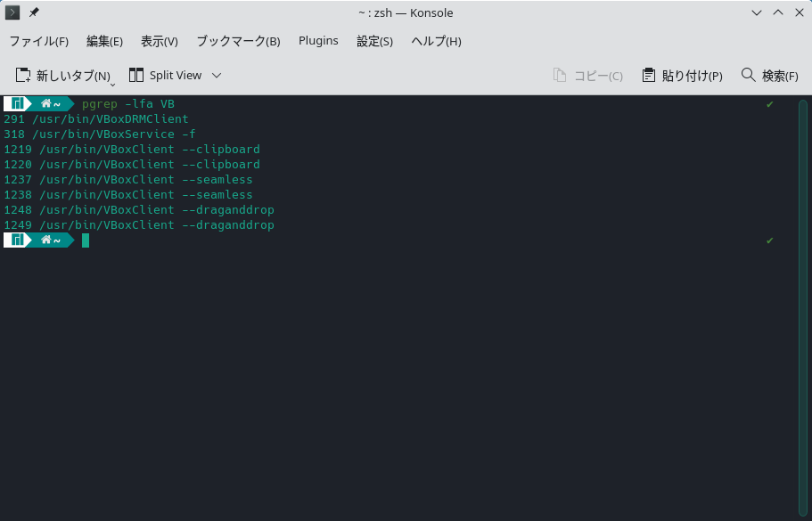Click the magnifying glass search icon

[749, 75]
